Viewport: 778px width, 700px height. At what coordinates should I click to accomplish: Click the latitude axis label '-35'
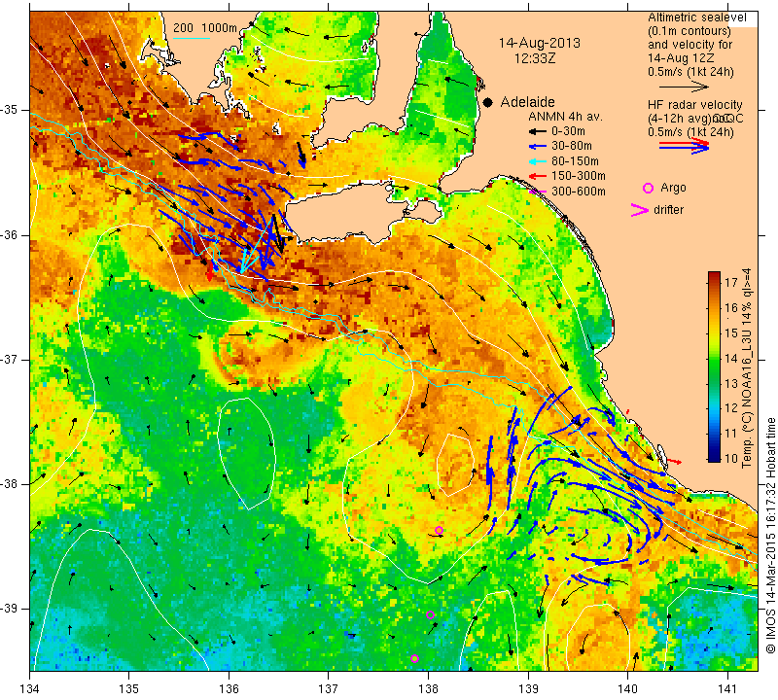click(10, 110)
